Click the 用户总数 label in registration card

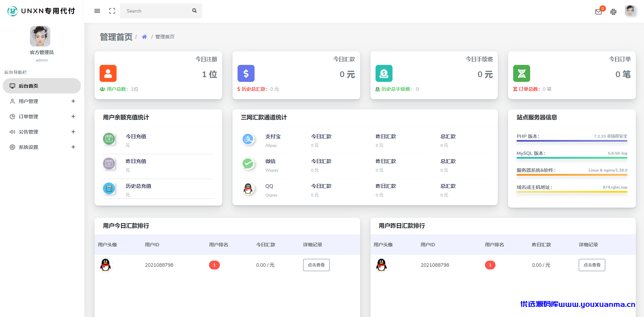(117, 89)
